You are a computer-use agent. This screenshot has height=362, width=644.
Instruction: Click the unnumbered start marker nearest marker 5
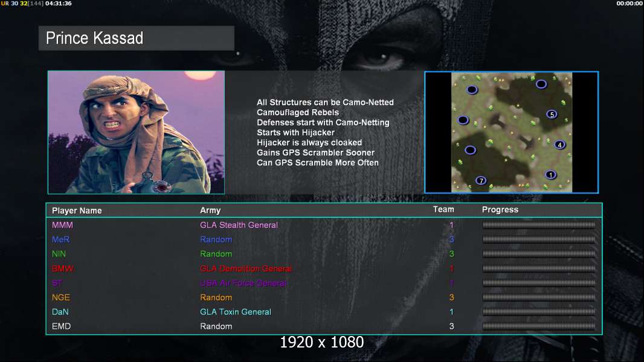click(541, 84)
